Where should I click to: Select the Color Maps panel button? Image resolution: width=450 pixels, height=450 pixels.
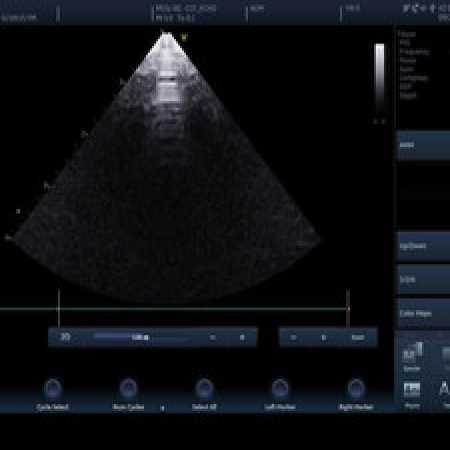pyautogui.click(x=423, y=314)
